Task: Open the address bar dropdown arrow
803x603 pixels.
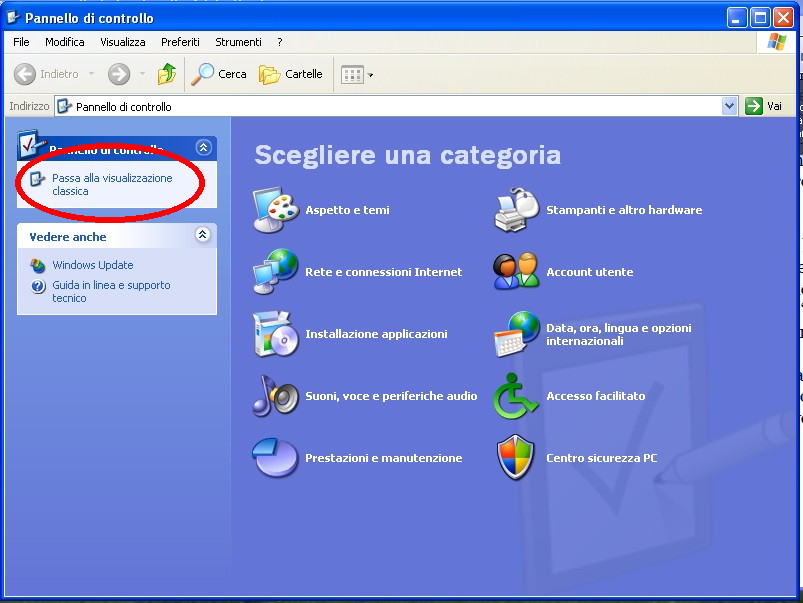Action: click(x=729, y=106)
